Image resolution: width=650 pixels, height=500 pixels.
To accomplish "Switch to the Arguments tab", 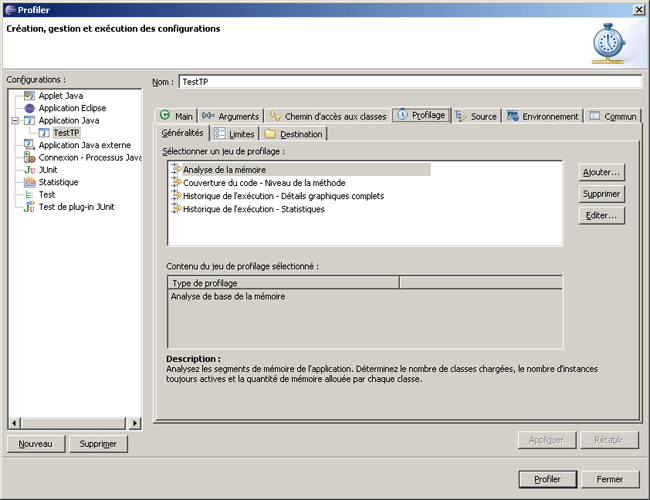I will click(x=230, y=116).
